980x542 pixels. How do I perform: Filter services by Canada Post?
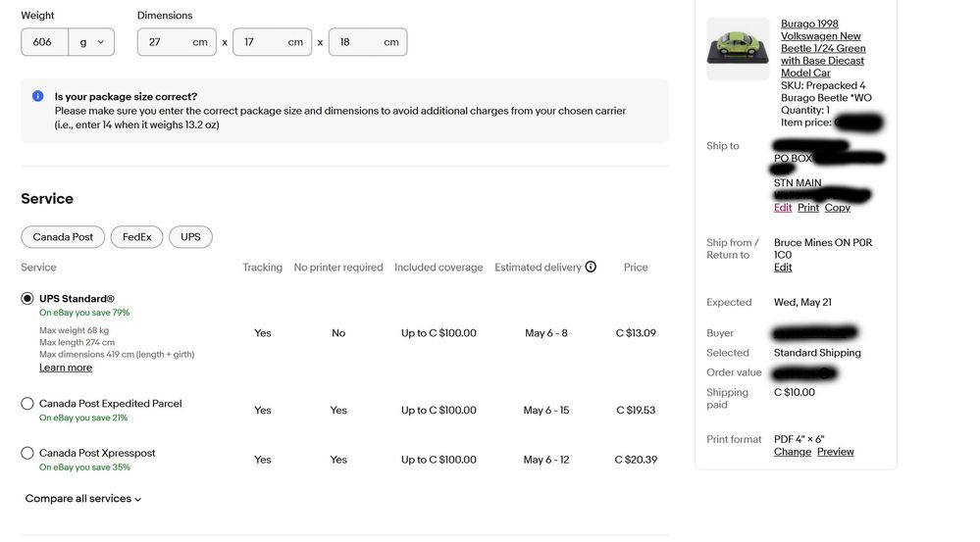click(x=63, y=236)
